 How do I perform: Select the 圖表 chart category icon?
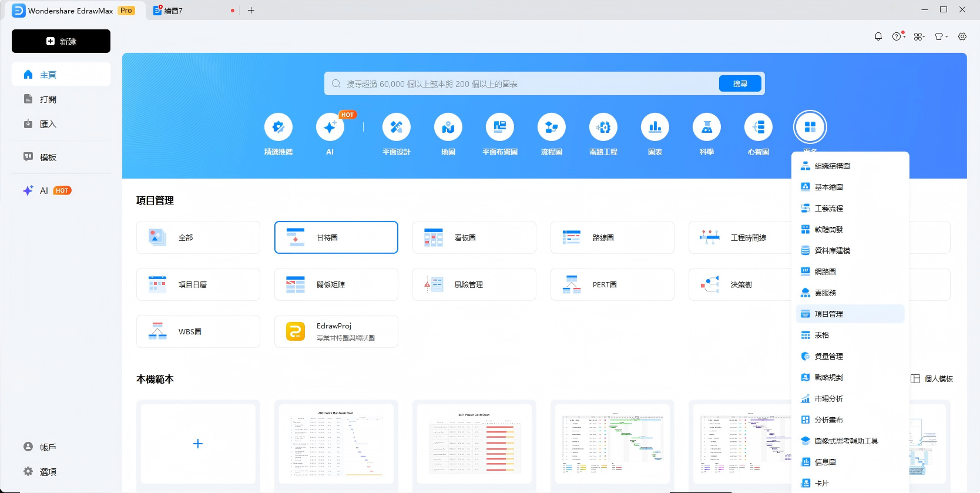655,127
